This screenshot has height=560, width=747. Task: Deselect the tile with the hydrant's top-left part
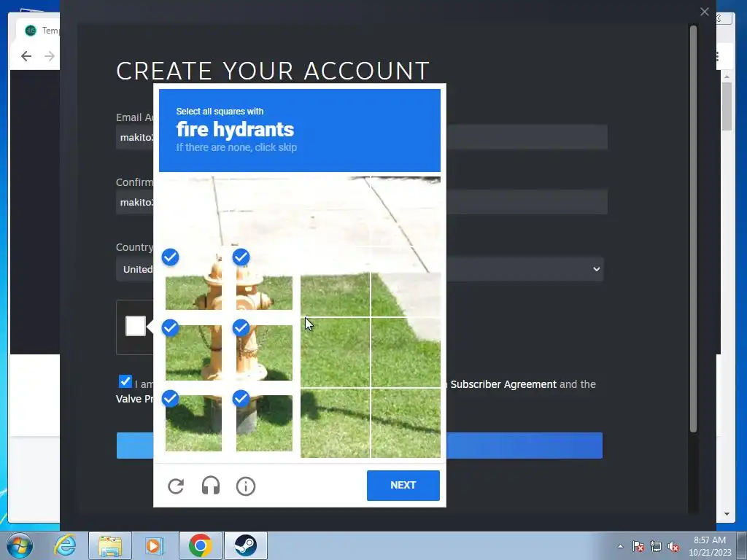pos(193,282)
